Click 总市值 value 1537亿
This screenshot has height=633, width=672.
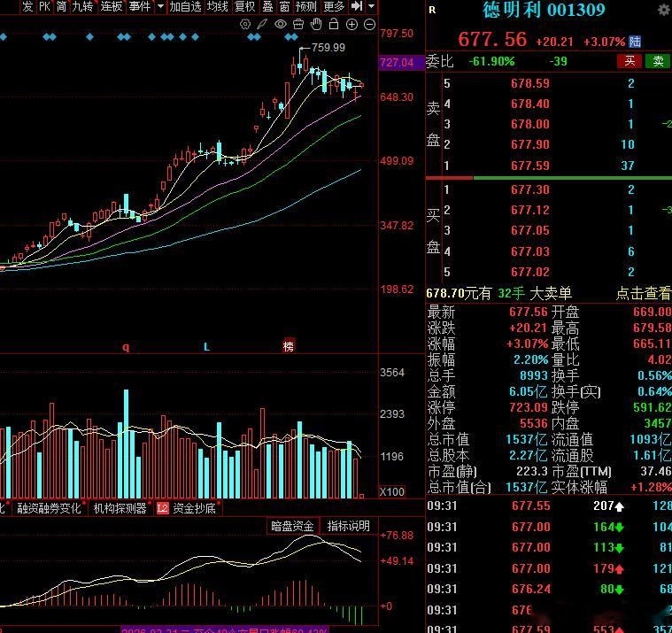526,439
